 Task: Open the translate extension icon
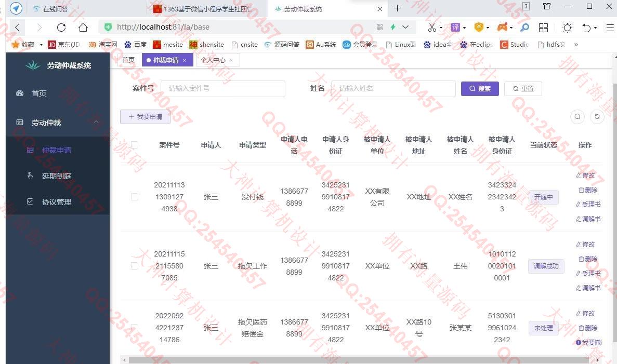[455, 27]
